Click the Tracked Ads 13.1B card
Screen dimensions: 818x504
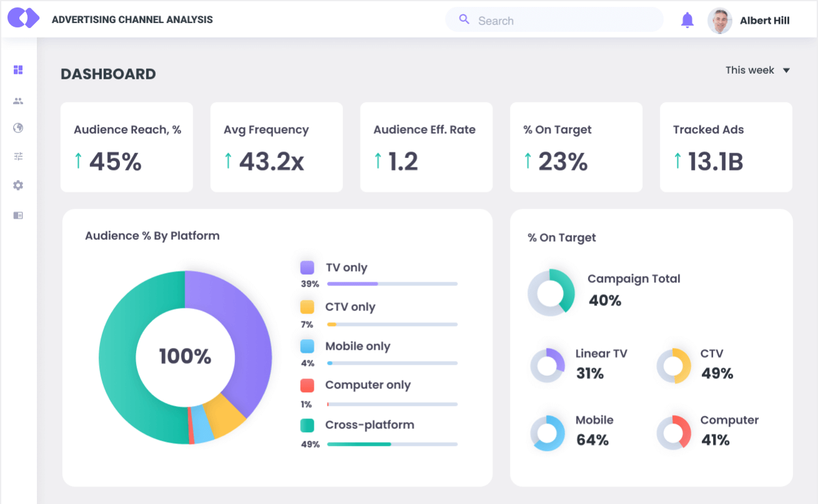[726, 147]
